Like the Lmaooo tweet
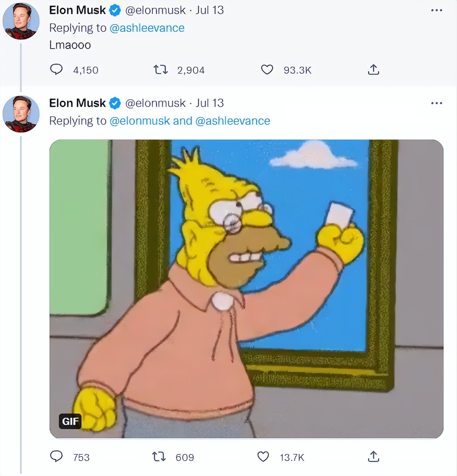 click(x=267, y=70)
